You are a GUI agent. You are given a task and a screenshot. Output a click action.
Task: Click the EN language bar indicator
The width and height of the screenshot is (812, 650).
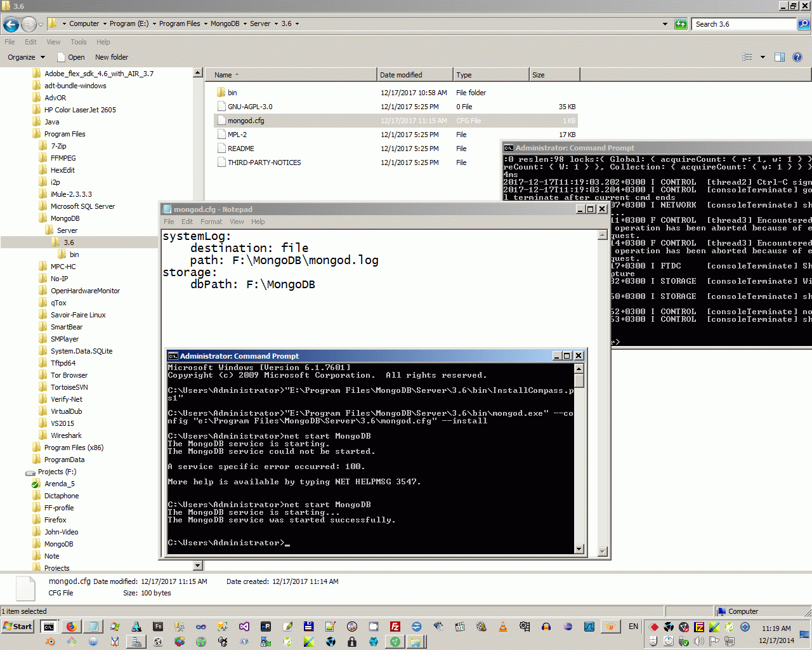pos(633,627)
